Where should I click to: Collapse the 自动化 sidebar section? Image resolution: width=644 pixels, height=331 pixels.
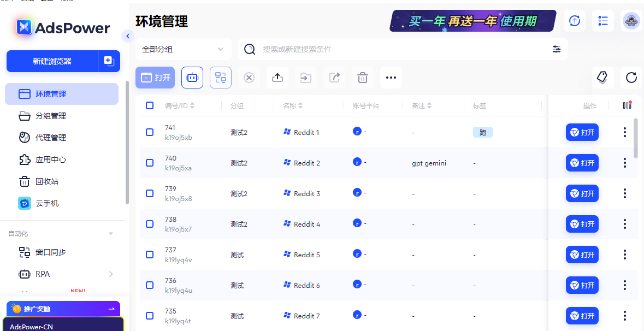111,234
